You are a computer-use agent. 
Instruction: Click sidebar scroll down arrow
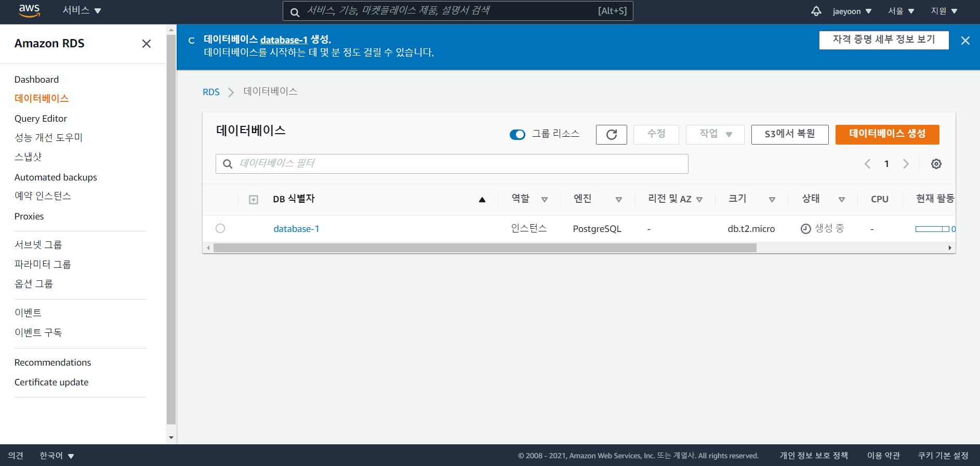171,438
